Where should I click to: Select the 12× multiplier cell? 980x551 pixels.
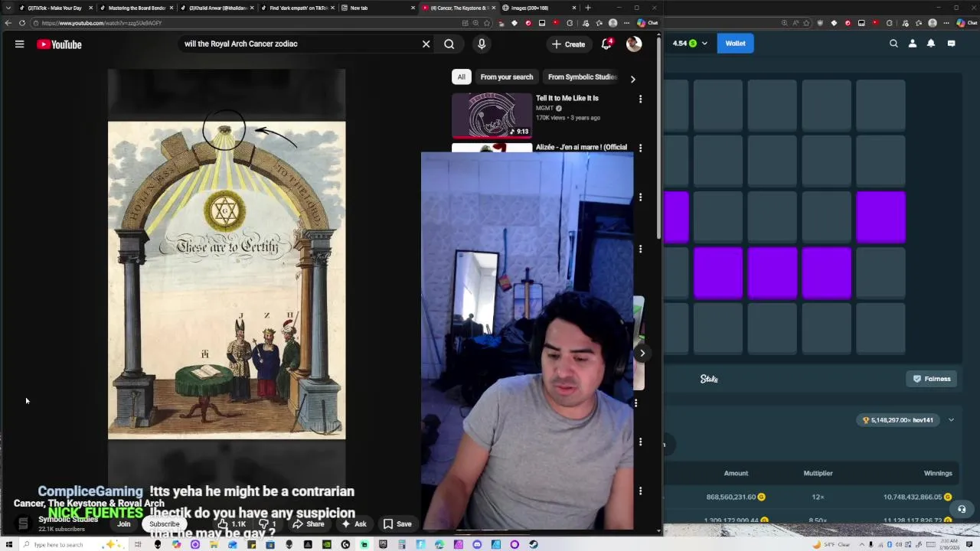[x=818, y=497]
